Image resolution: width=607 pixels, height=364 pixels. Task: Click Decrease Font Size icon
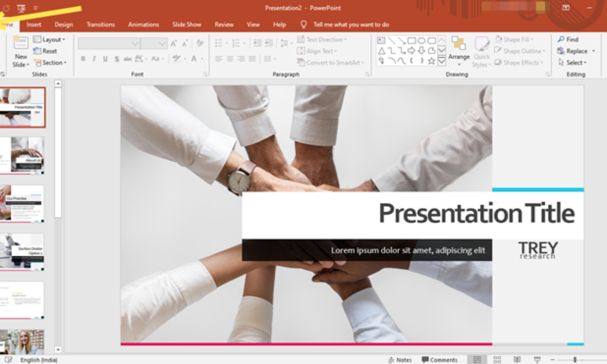click(186, 43)
